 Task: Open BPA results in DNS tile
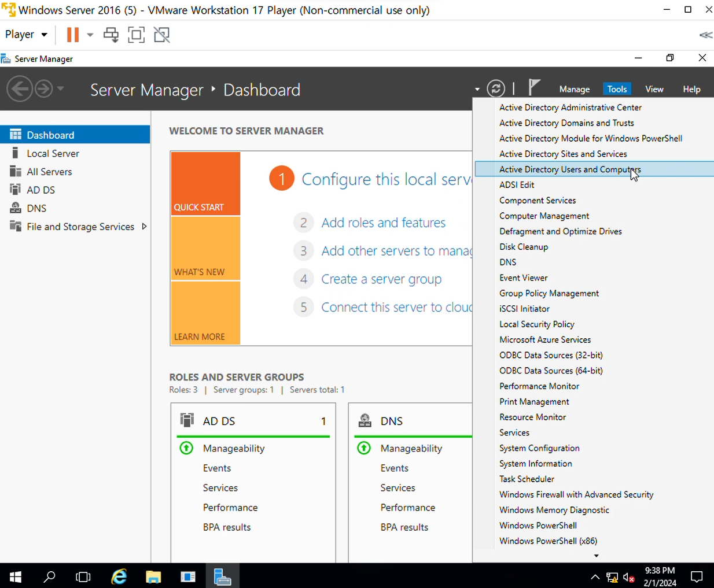click(x=404, y=527)
